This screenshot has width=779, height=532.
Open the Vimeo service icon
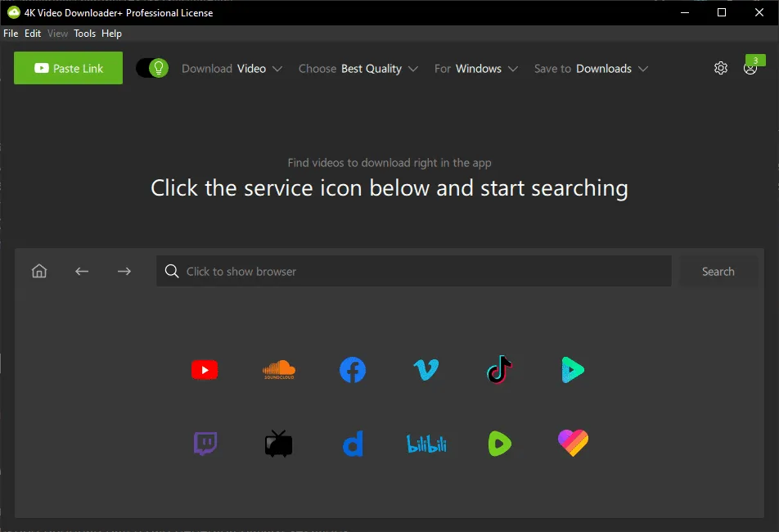click(426, 370)
